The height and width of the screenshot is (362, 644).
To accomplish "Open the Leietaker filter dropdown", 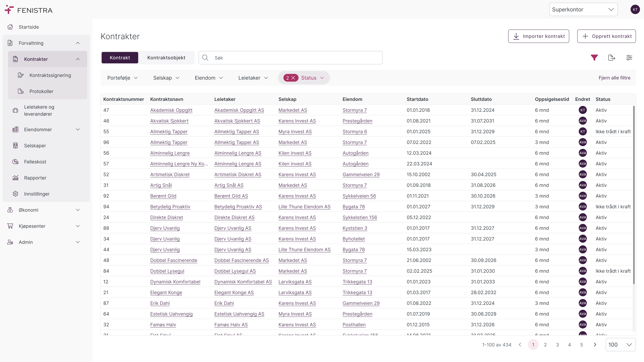I will [x=253, y=78].
